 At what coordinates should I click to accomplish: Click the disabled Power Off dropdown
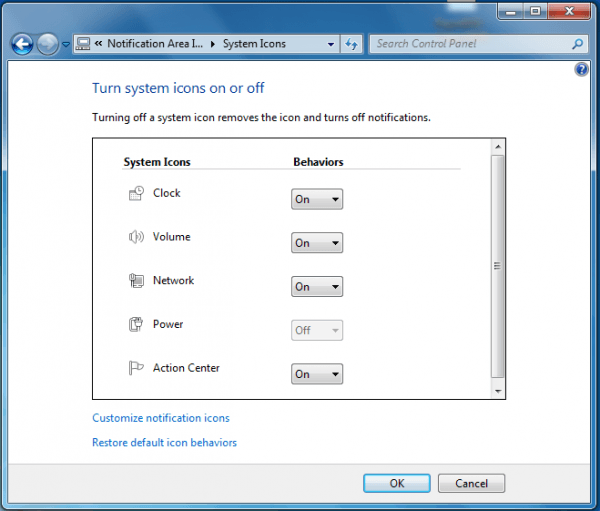(317, 330)
